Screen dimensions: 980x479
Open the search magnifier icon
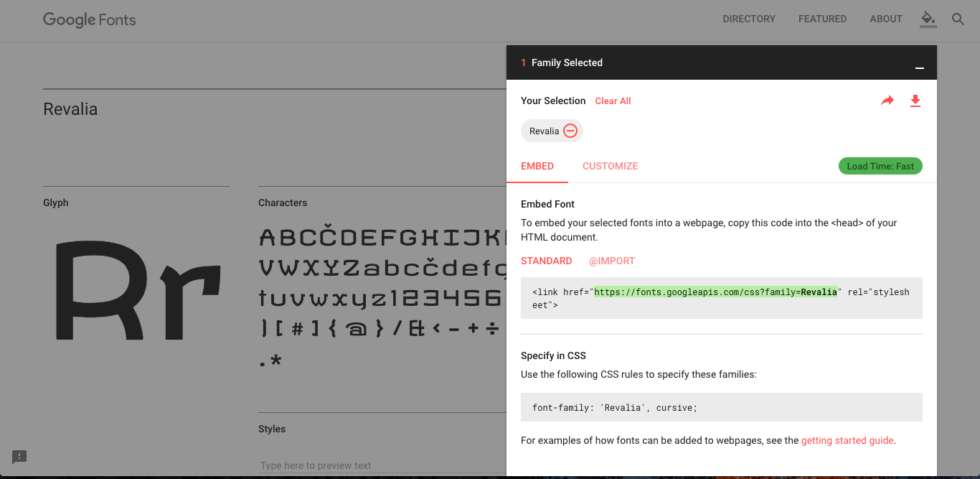point(958,19)
